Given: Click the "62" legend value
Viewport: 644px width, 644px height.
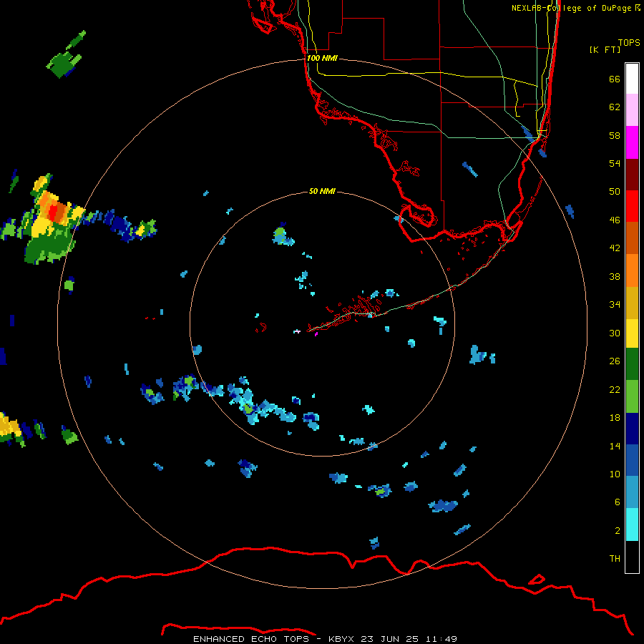Looking at the screenshot, I should coord(615,107).
